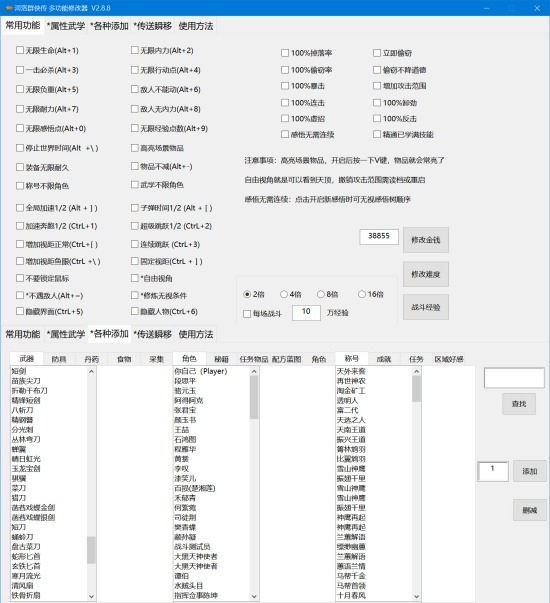Toggle 隐藏界面(Ctrl+5)
Image resolution: width=550 pixels, height=603 pixels.
click(x=20, y=311)
